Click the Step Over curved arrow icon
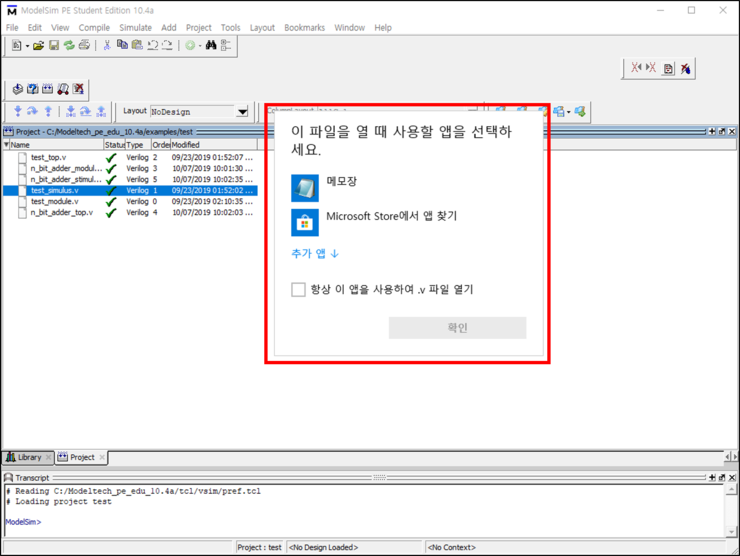Screen dimensions: 740x556 32,111
